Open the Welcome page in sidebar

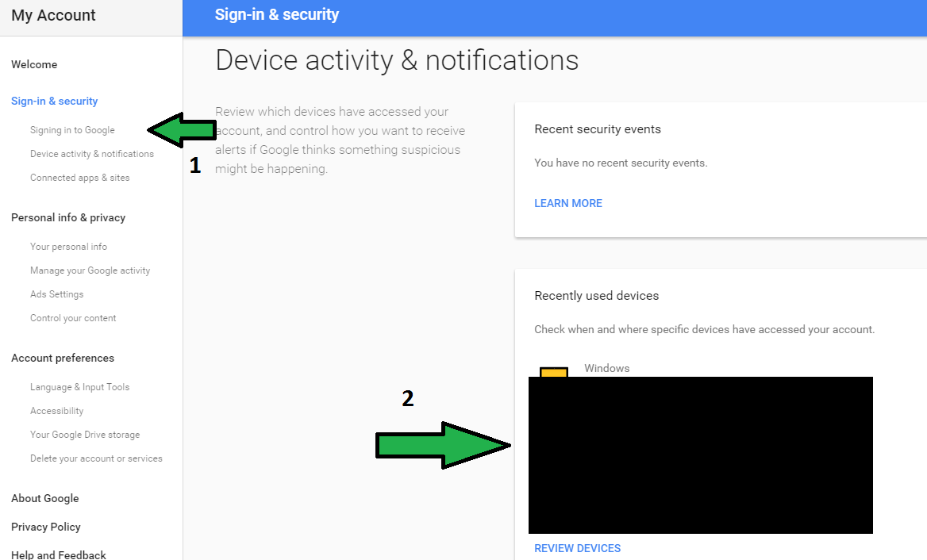[34, 64]
